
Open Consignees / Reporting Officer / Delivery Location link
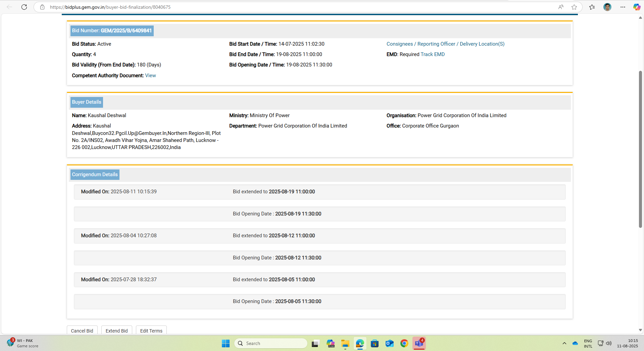click(x=445, y=44)
